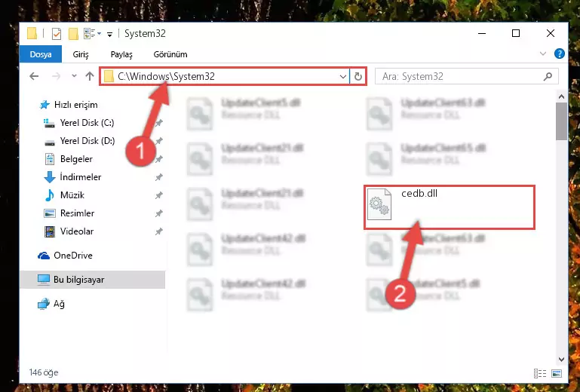Click the pin icon next to İndirmeler
The height and width of the screenshot is (392, 580).
pos(159,177)
